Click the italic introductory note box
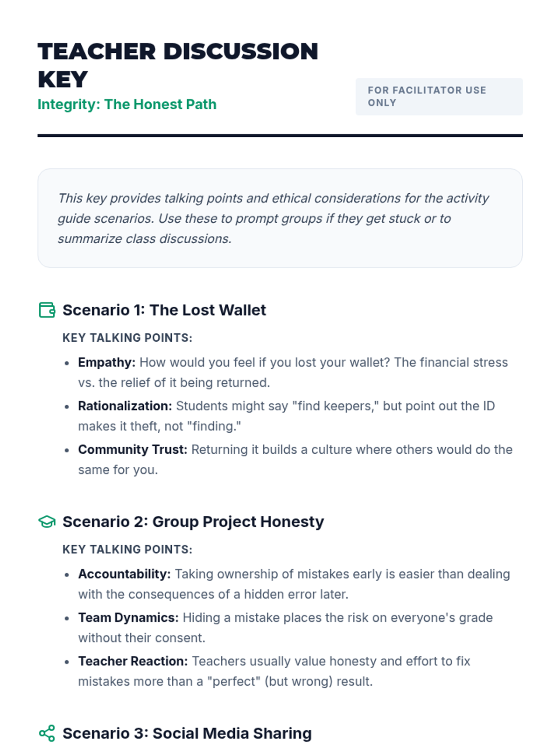560x747 pixels. 280,218
